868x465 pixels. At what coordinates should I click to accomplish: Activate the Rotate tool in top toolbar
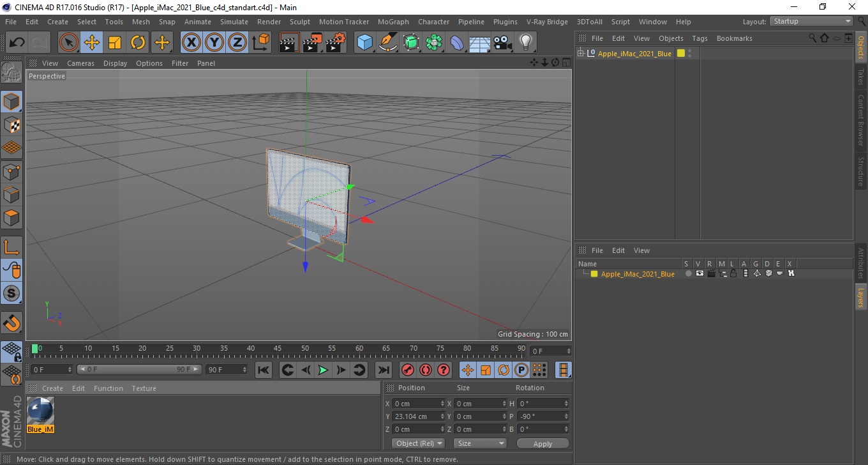click(x=138, y=43)
